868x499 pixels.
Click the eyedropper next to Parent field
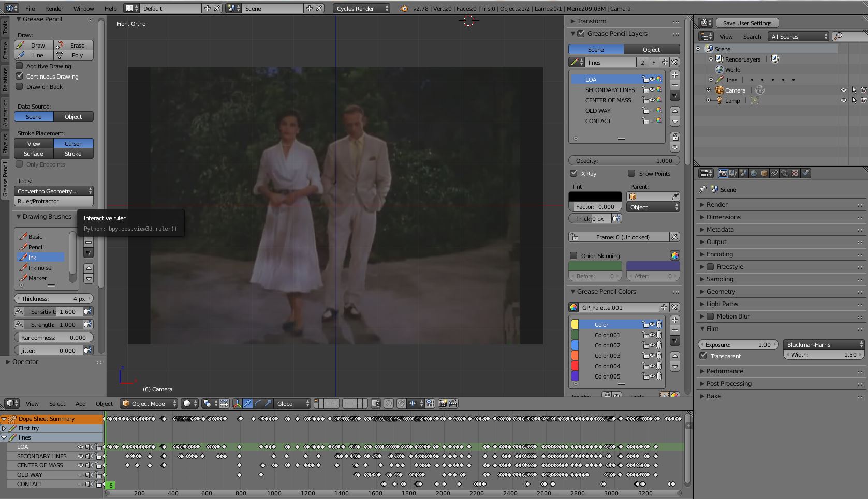click(x=675, y=196)
